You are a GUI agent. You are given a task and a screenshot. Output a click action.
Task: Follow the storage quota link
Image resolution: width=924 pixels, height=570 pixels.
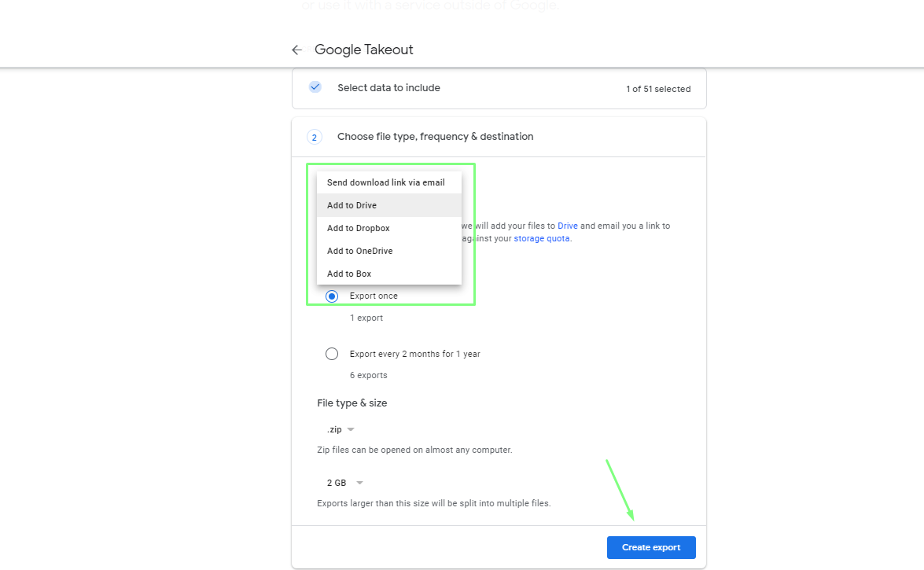click(x=542, y=238)
